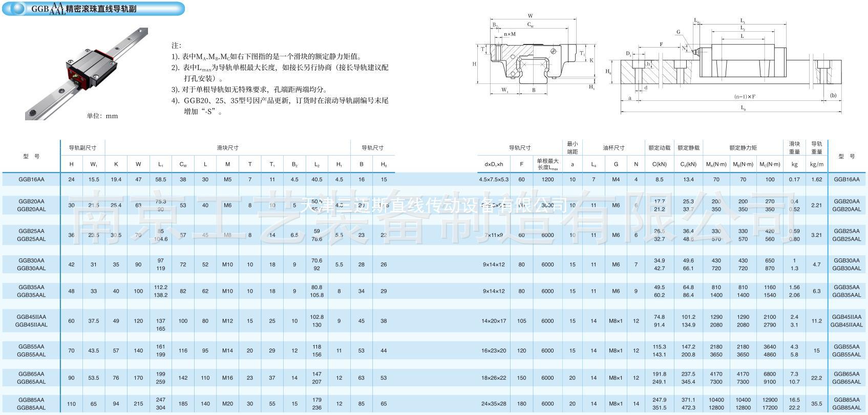The image size is (868, 415).
Task: Click the 191.8 / 249.1 dynamic load cell
Action: [x=659, y=378]
